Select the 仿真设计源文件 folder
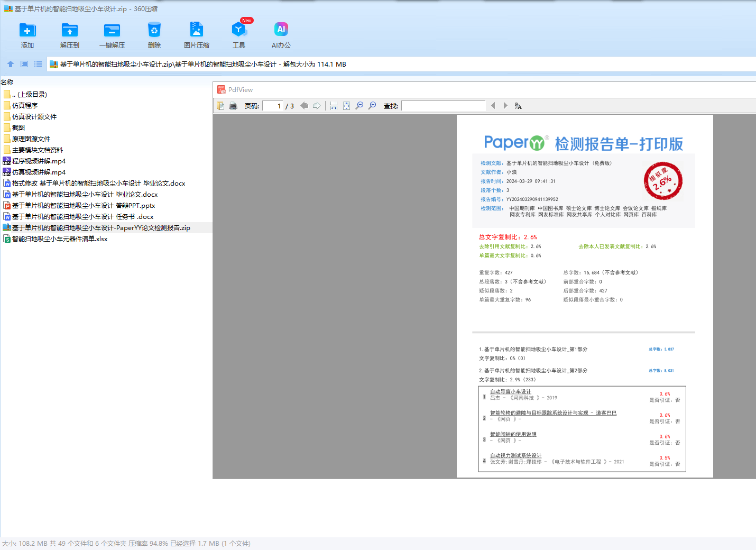 coord(30,116)
